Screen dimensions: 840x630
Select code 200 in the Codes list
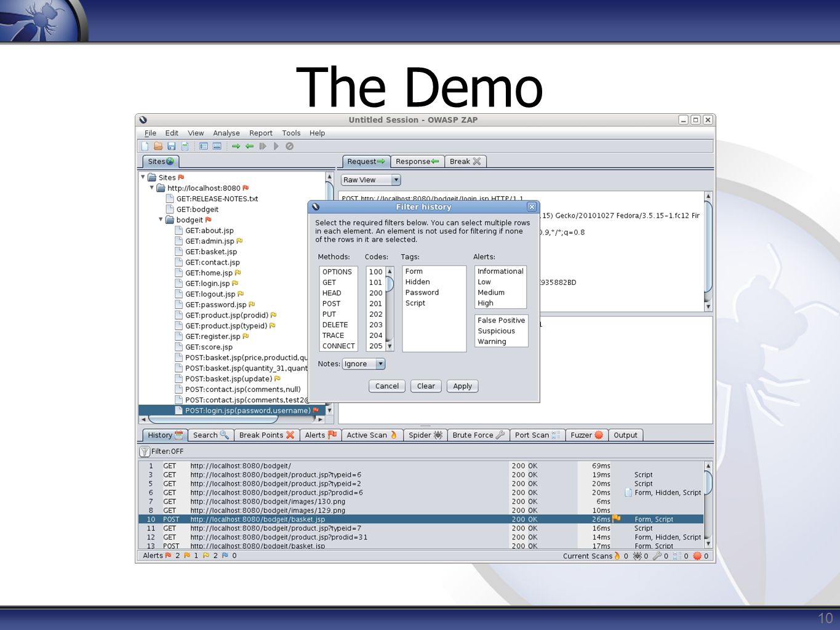click(x=375, y=293)
